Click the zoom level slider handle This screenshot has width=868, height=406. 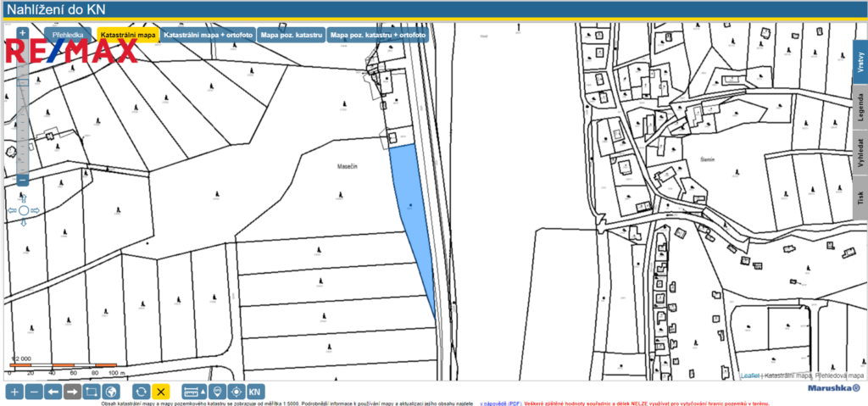click(x=23, y=82)
